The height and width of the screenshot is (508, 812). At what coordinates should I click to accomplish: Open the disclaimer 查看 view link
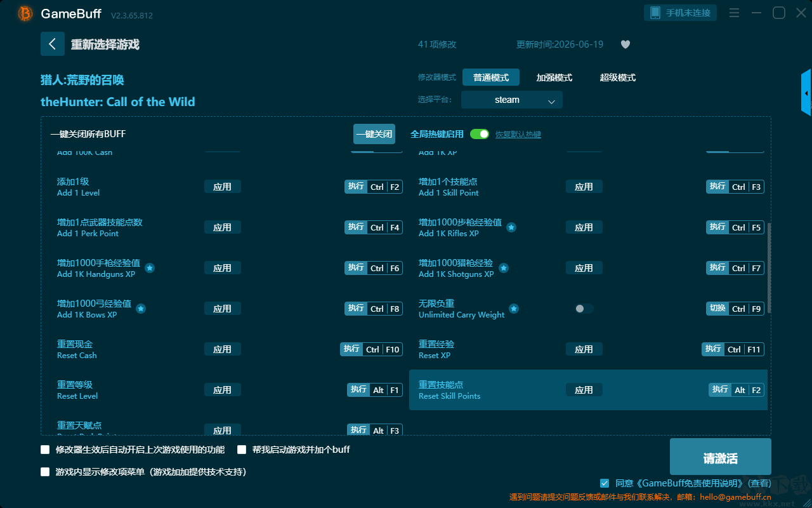coord(759,483)
